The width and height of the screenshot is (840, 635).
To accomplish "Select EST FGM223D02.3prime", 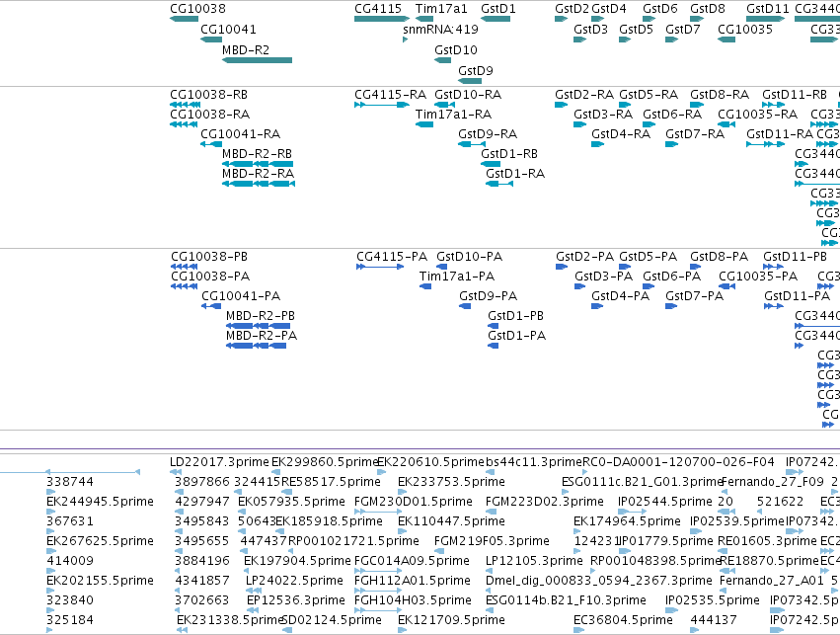I will (x=490, y=512).
